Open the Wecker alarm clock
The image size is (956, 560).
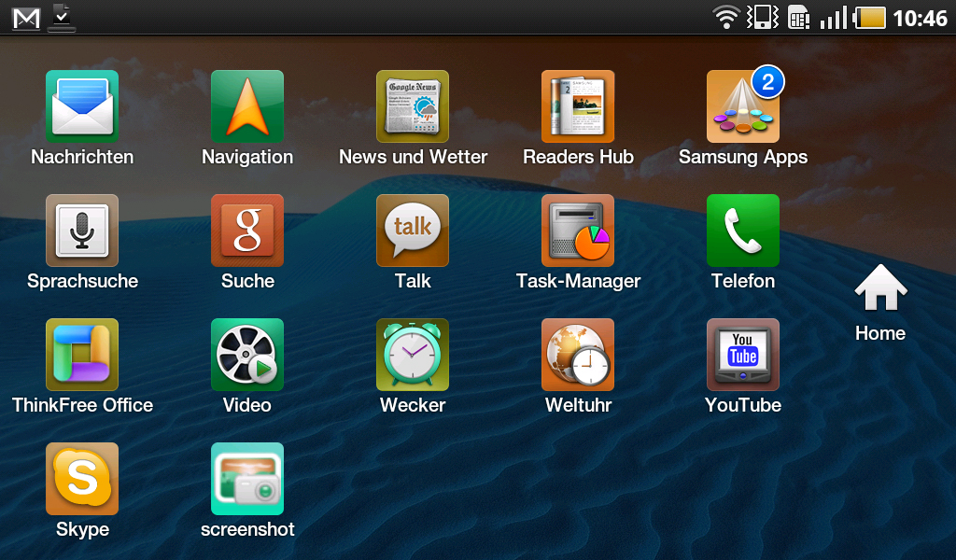(413, 355)
